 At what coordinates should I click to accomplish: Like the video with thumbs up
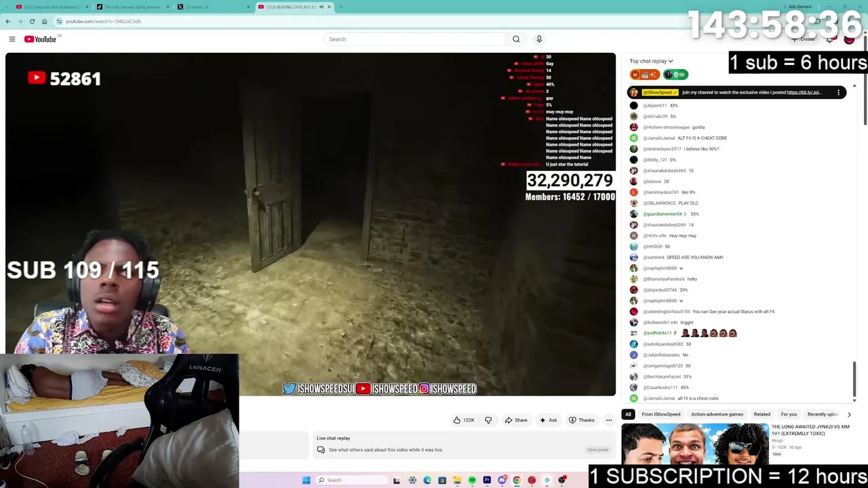464,420
